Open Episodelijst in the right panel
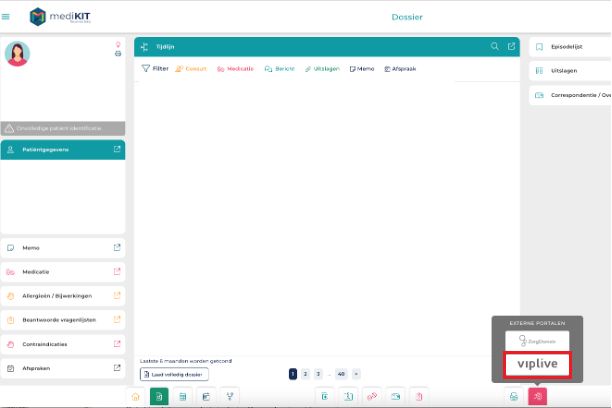 (570, 47)
